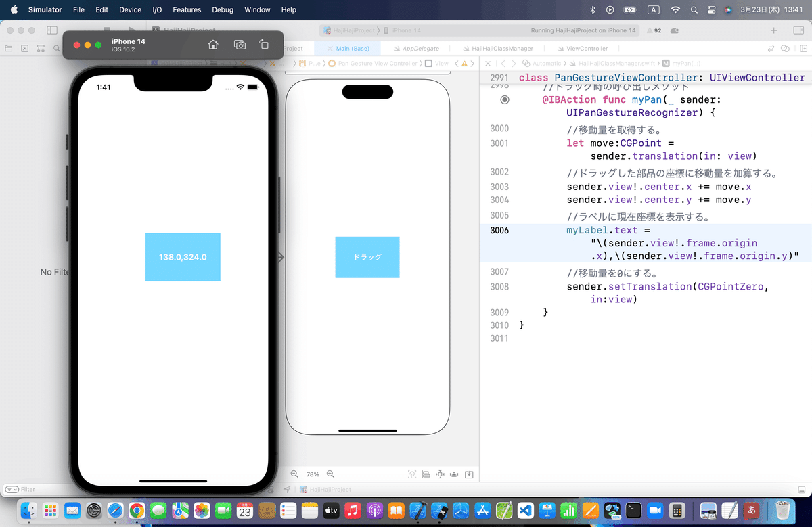Screen dimensions: 812x527
Task: Open Visual Studio Code from the Dock
Action: pos(526,510)
